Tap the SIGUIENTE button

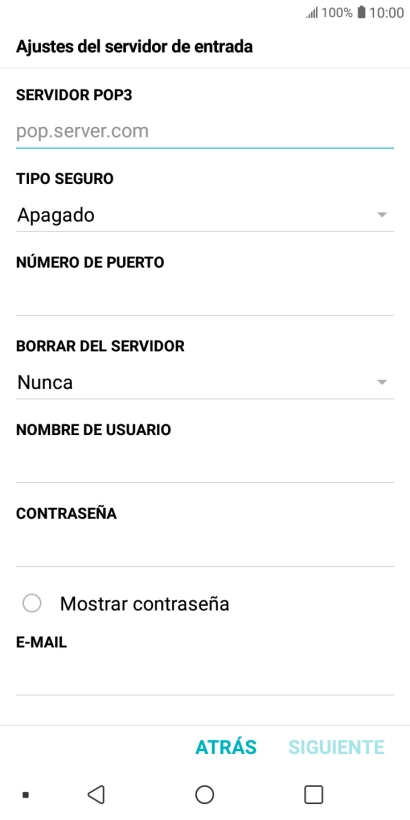click(x=336, y=747)
